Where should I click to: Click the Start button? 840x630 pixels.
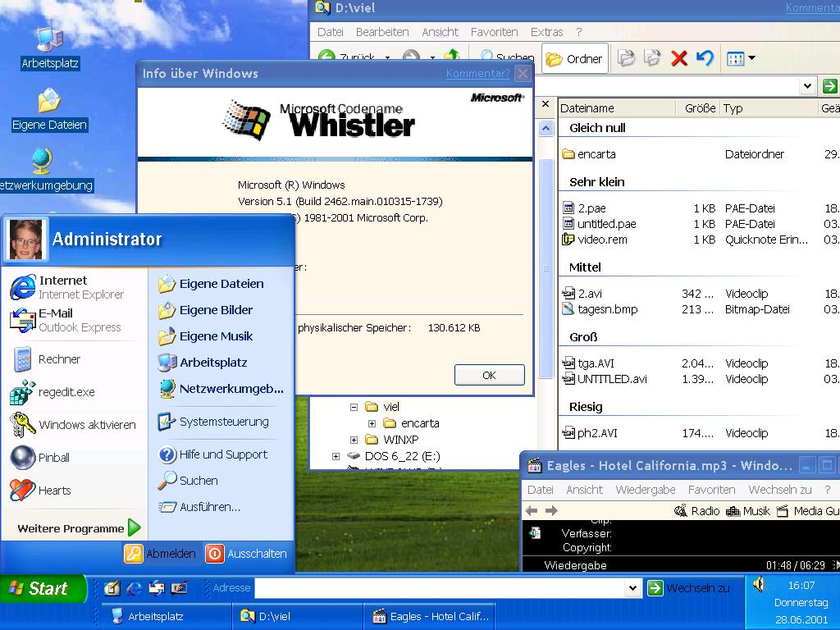(x=43, y=588)
